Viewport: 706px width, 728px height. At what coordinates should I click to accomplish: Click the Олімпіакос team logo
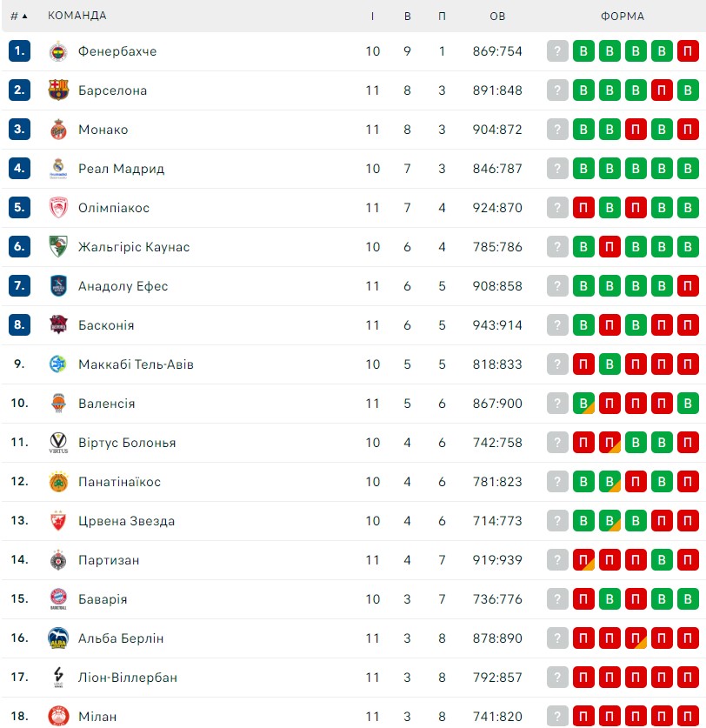point(58,208)
